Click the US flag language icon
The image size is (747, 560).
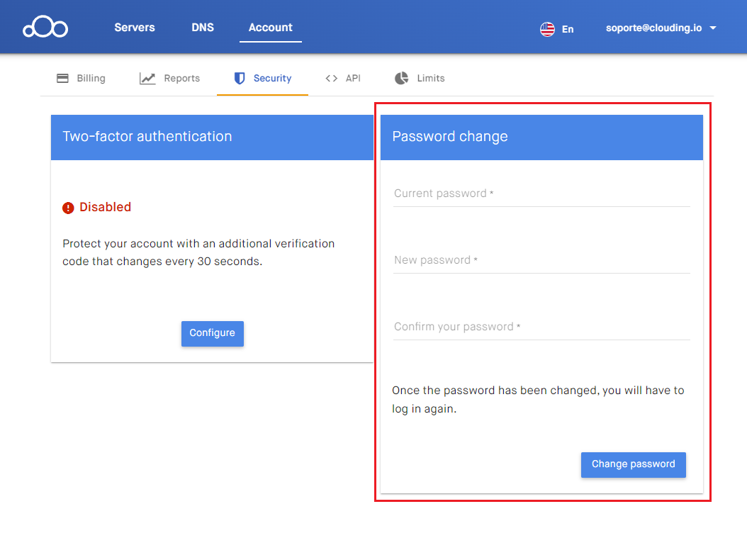pos(547,29)
